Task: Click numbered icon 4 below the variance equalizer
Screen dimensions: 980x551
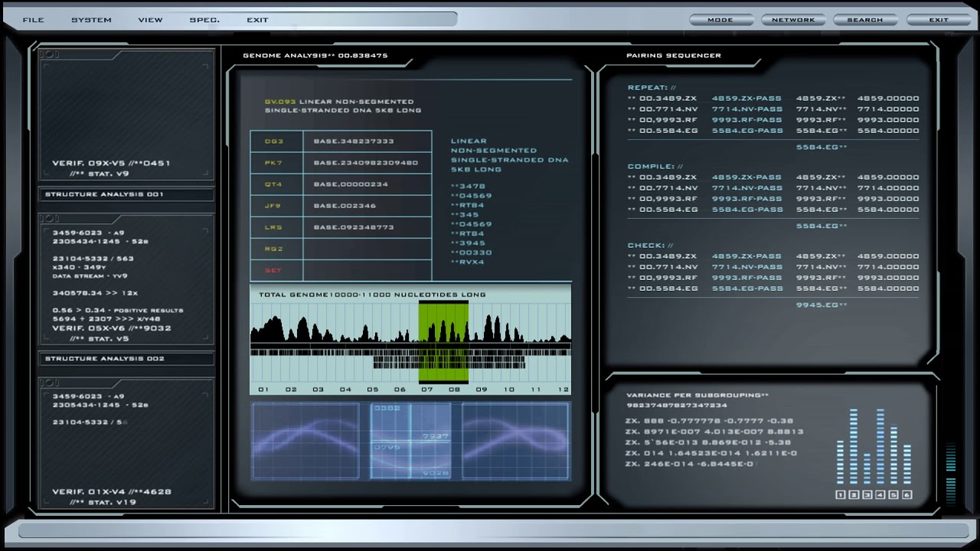Action: [880, 494]
